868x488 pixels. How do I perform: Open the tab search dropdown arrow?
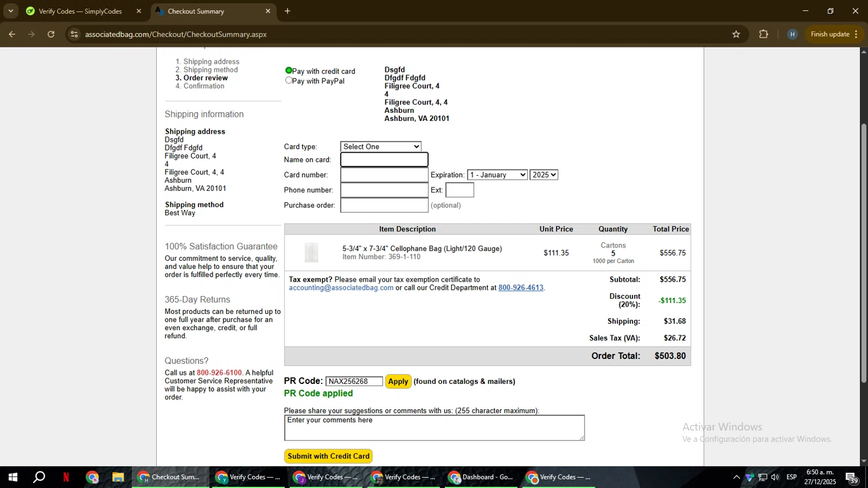pyautogui.click(x=10, y=11)
